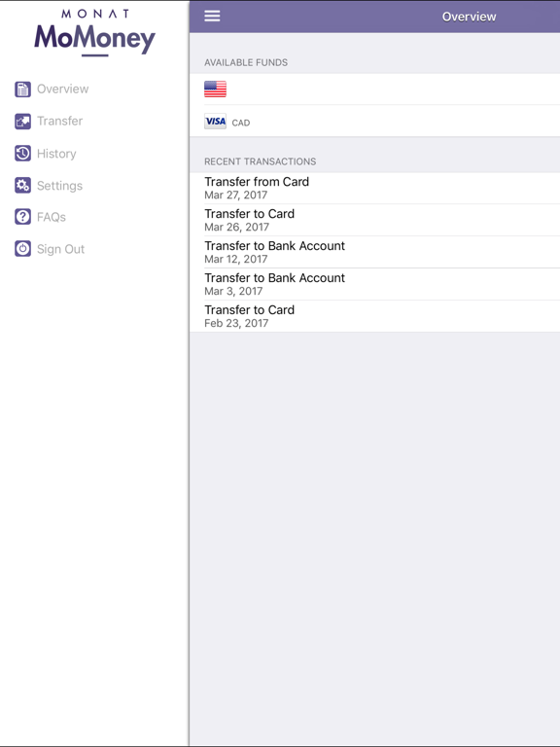Open Transfer from Card Mar 27 transaction
560x747 pixels.
(374, 188)
